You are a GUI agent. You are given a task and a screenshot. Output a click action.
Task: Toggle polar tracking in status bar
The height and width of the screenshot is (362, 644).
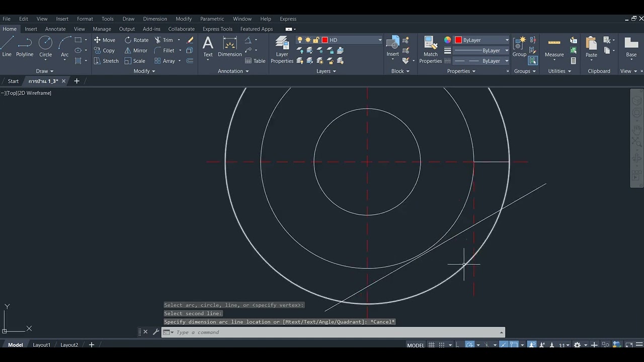(469, 345)
